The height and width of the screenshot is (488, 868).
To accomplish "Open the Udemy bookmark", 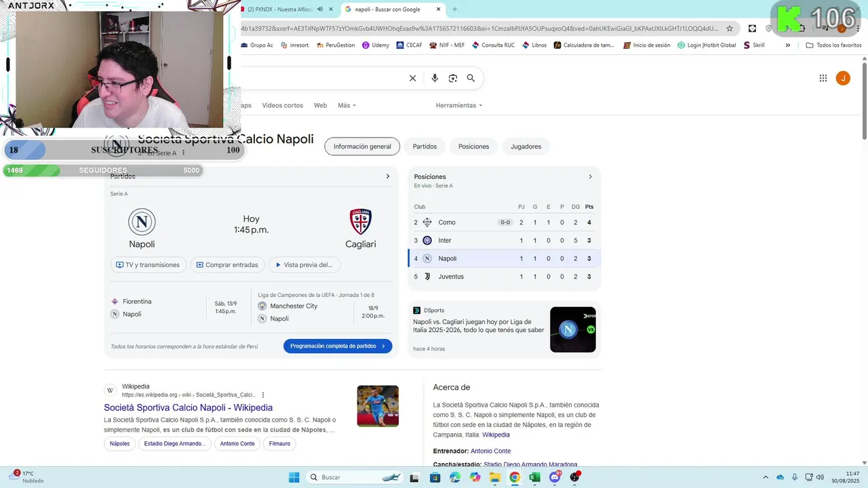I will point(376,45).
